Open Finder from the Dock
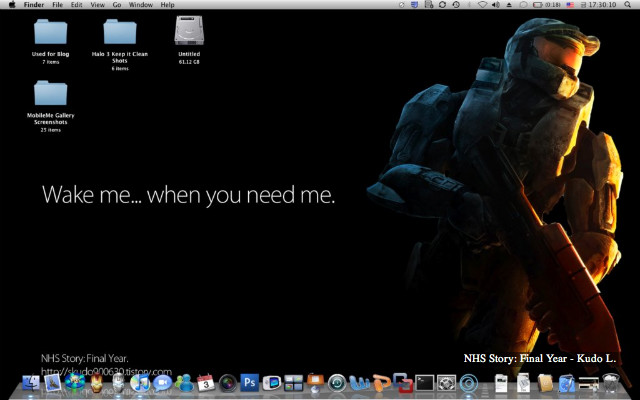 [31, 383]
